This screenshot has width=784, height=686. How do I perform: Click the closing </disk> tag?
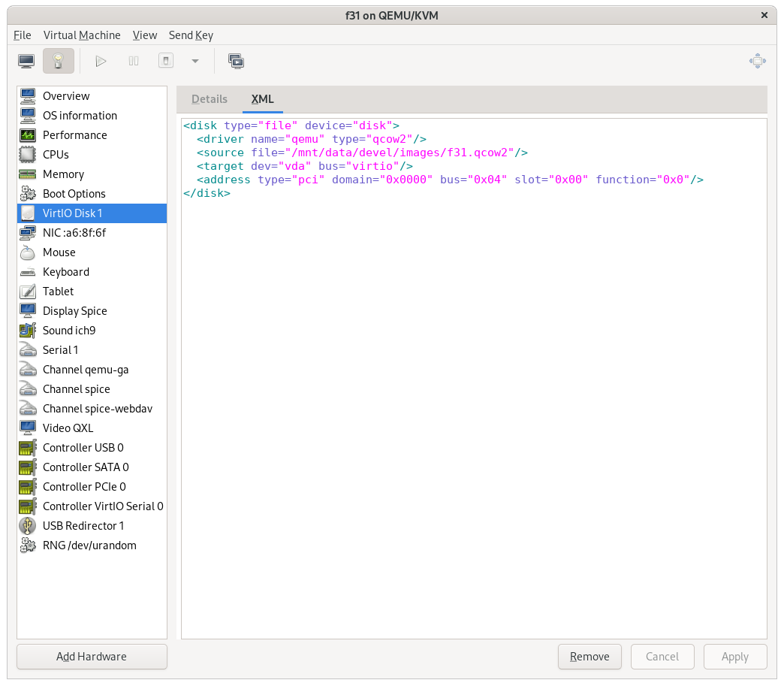[207, 193]
